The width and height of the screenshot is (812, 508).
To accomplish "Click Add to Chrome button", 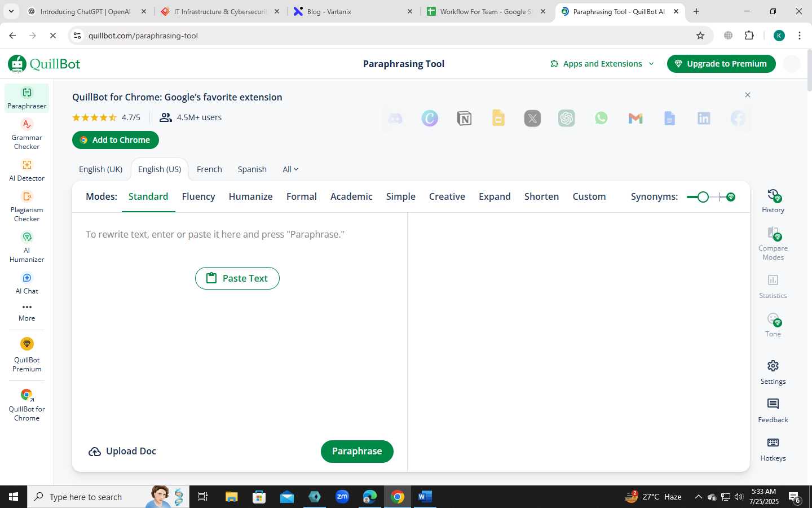I will pos(116,140).
